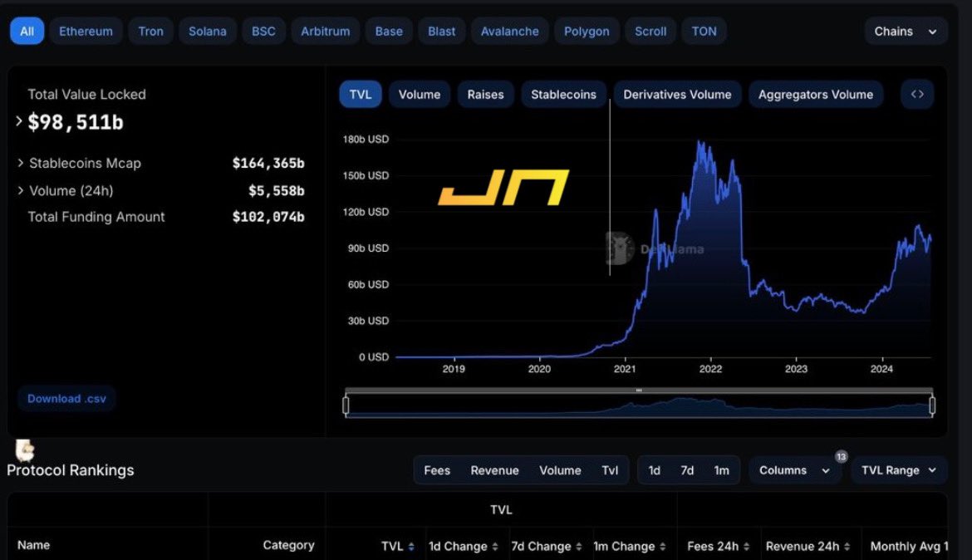This screenshot has height=560, width=972.
Task: Click the chart range selector top bar
Action: pos(639,391)
